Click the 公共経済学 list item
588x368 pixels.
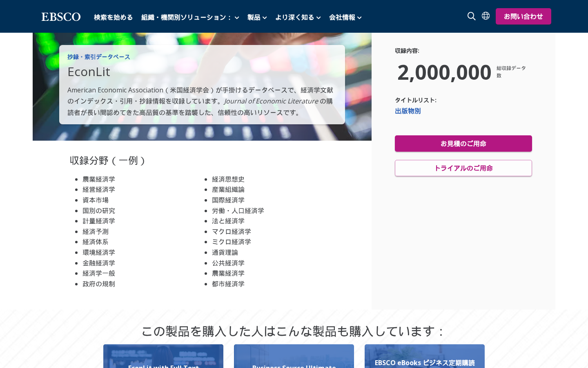pyautogui.click(x=228, y=263)
